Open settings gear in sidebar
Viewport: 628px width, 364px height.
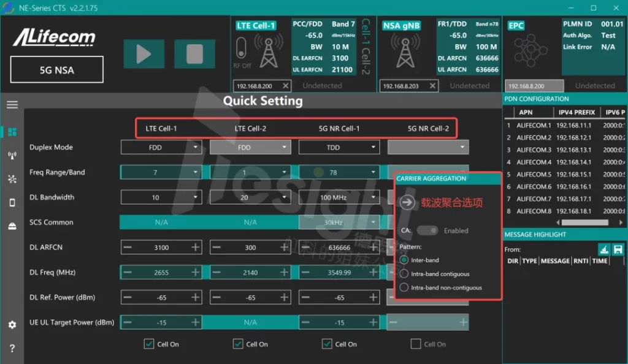(x=12, y=325)
